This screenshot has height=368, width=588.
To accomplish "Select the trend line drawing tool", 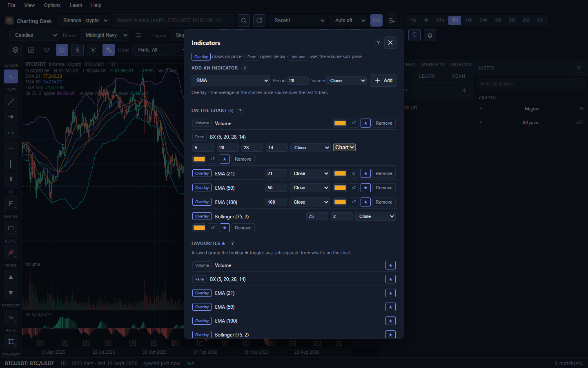I will tap(11, 102).
